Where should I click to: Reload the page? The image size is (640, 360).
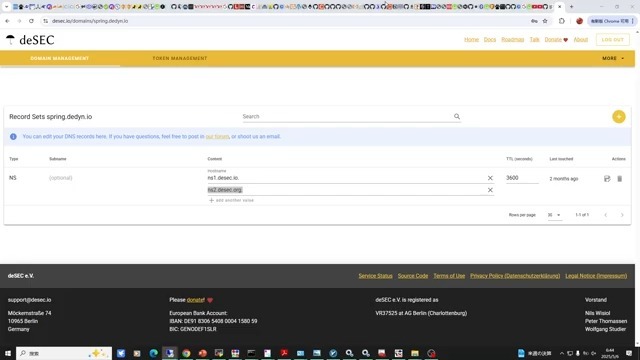click(31, 21)
